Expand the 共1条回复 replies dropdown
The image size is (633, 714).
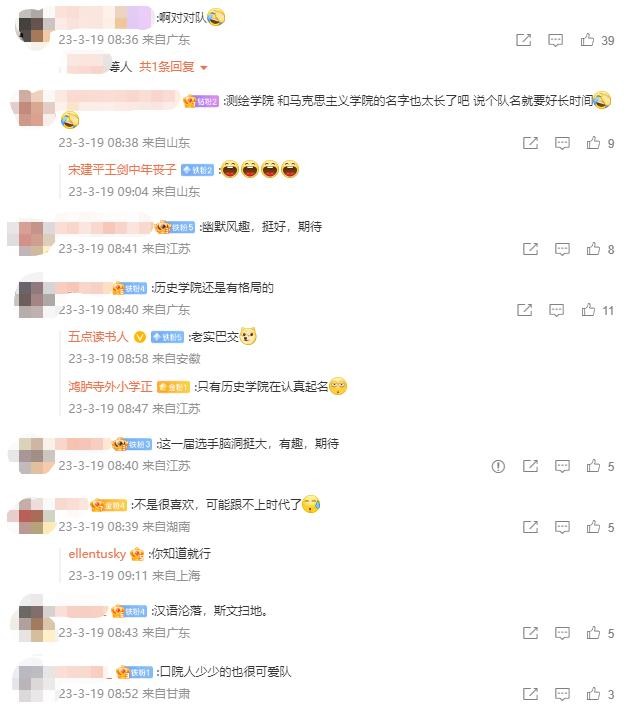click(173, 67)
